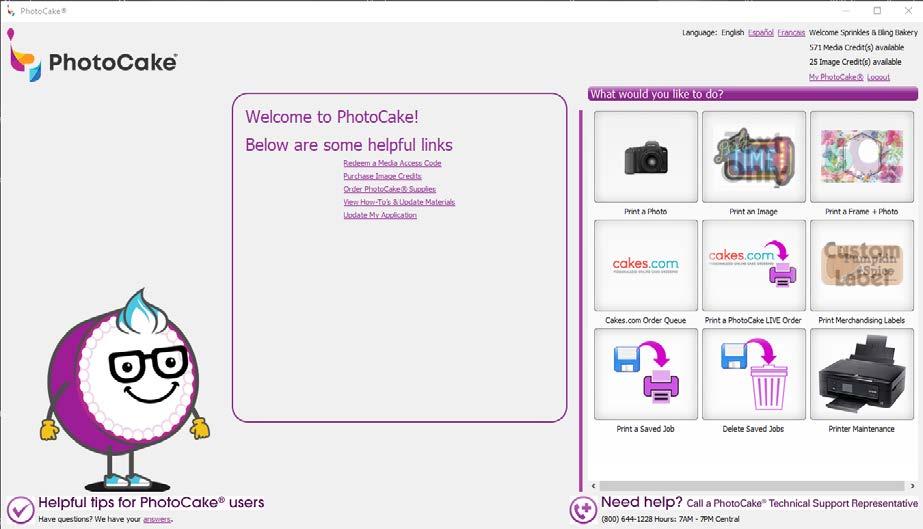Minimize the PhotoCake window
This screenshot has width=923, height=529.
click(846, 11)
